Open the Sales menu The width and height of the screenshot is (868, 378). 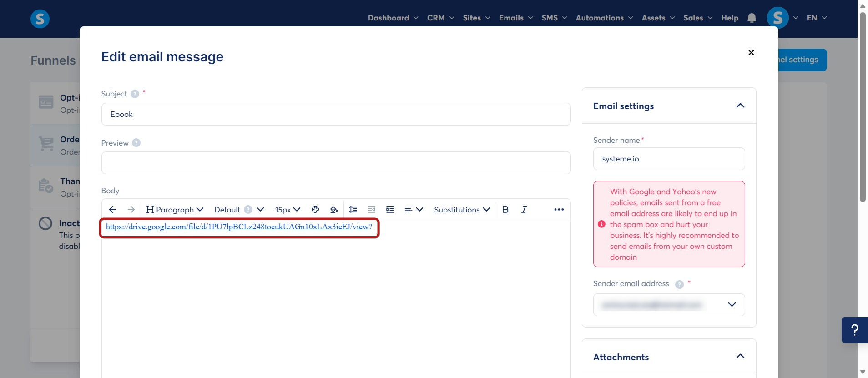(698, 18)
